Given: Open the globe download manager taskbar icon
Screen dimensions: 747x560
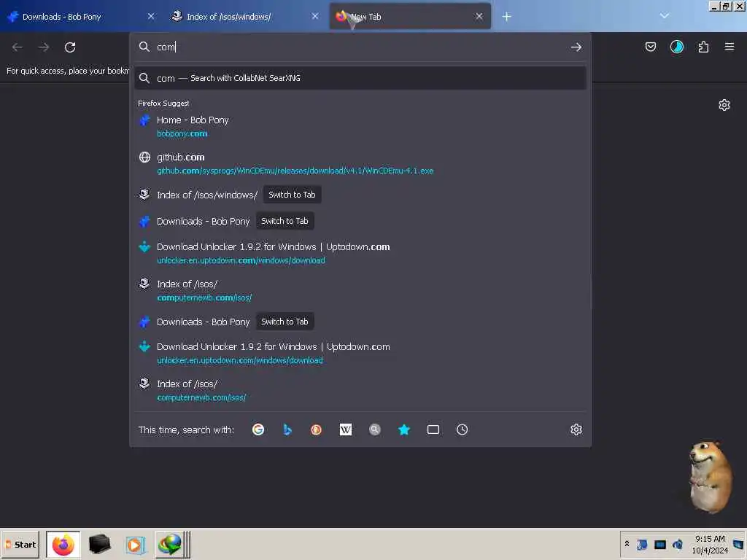Looking at the screenshot, I should (x=169, y=544).
